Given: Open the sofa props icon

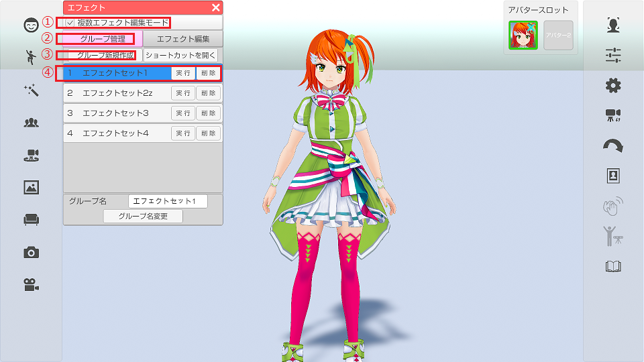Looking at the screenshot, I should click(32, 220).
